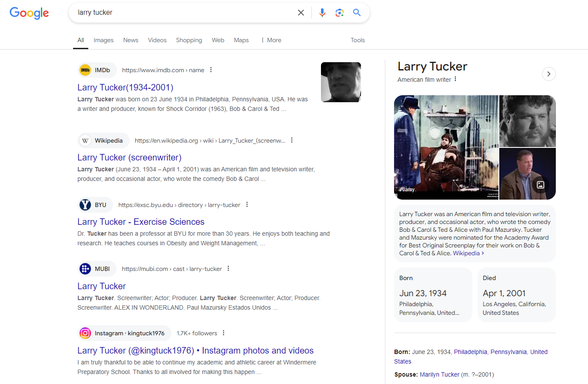Image resolution: width=588 pixels, height=384 pixels.
Task: Switch to the News tab
Action: click(x=130, y=40)
